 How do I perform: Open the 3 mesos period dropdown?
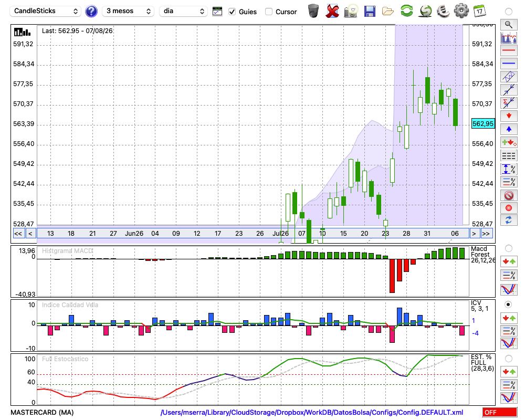click(x=128, y=11)
